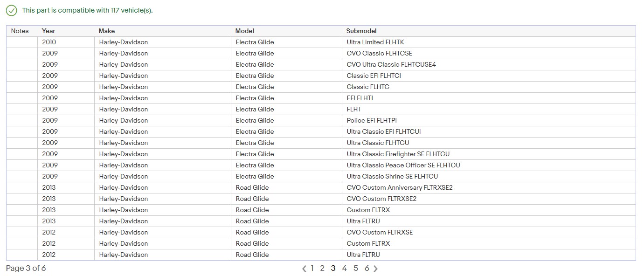Select the 2010 Ultra Limited FLHTK row
This screenshot has width=644, height=276.
click(x=375, y=42)
